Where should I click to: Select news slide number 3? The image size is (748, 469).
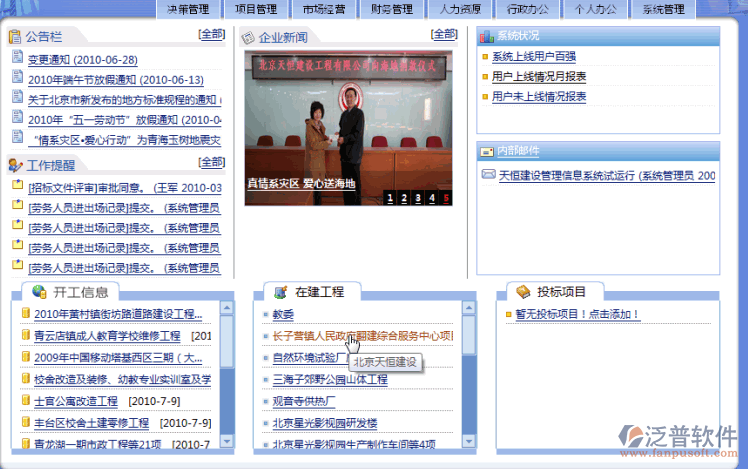coord(417,198)
